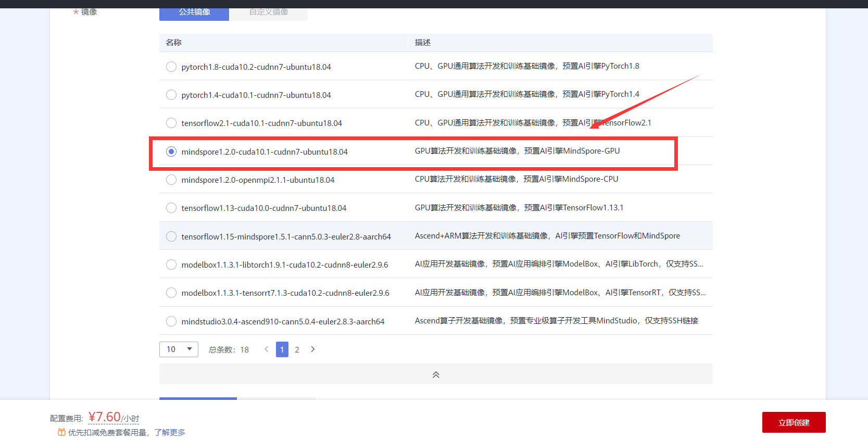Click image name mindspore1.2.0-openmpi2.1.1-ubuntu18.04
The width and height of the screenshot is (868, 440).
click(x=258, y=180)
